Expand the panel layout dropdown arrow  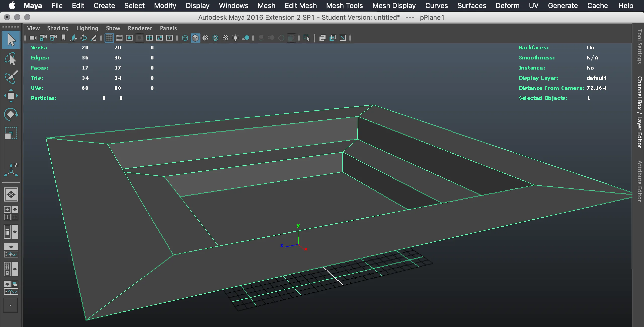[x=11, y=305]
